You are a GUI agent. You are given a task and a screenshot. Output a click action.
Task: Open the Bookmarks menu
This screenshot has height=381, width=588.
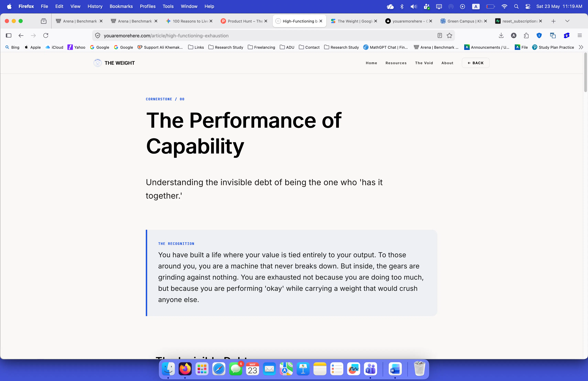pos(121,6)
